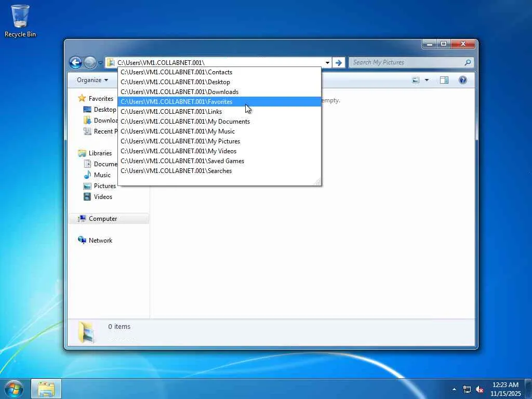Open Desktop in the navigation pane
Viewport: 532px width, 399px height.
105,110
